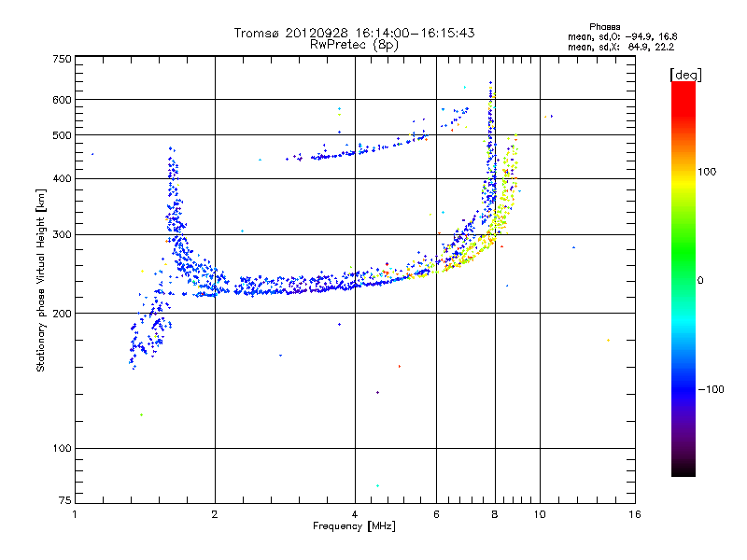Click the 'mean, sd,X: 84.9, 22.2' line
Screen dimensions: 747x560
(621, 47)
